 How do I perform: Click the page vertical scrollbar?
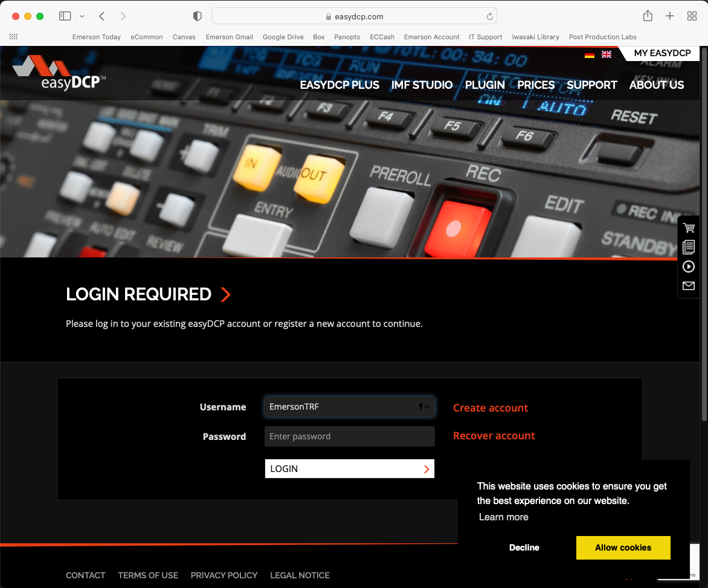click(x=704, y=235)
